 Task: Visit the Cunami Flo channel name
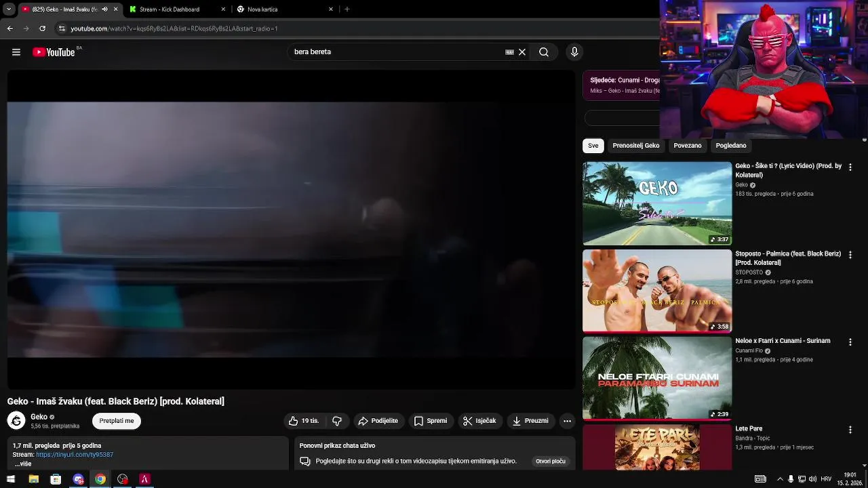click(749, 351)
